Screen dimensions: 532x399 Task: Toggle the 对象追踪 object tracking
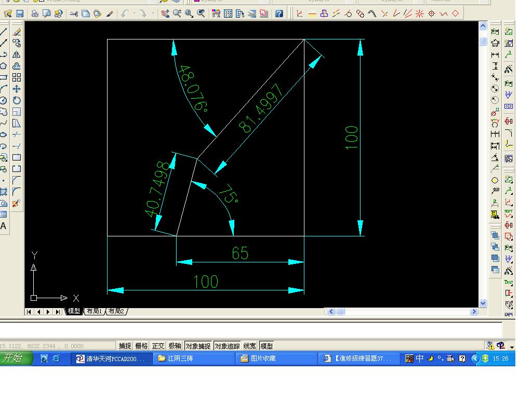tap(227, 345)
